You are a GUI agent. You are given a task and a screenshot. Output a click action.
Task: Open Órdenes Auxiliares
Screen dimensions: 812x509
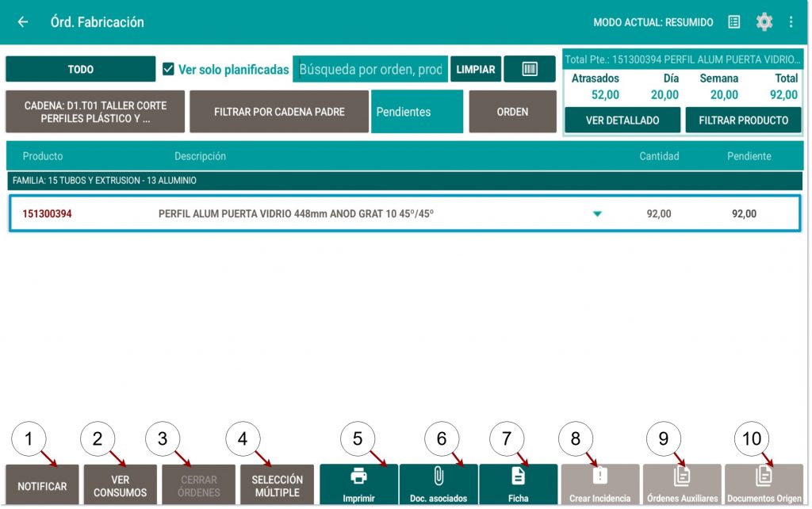682,484
